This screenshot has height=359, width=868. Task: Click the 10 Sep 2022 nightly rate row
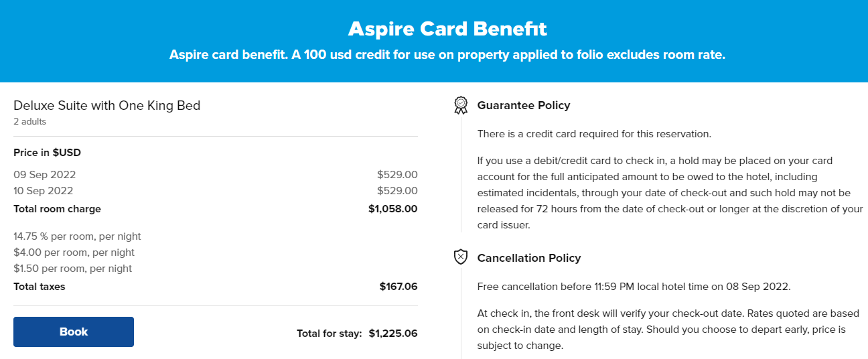point(216,191)
